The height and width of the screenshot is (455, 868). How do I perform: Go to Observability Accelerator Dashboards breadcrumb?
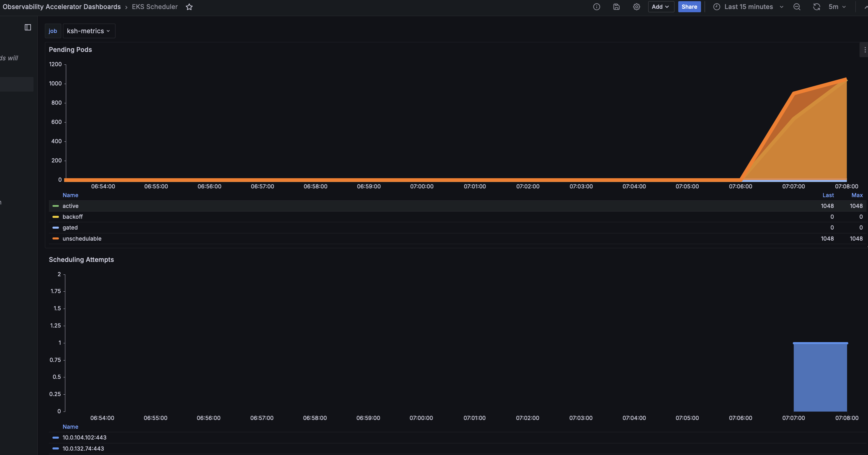(x=62, y=7)
